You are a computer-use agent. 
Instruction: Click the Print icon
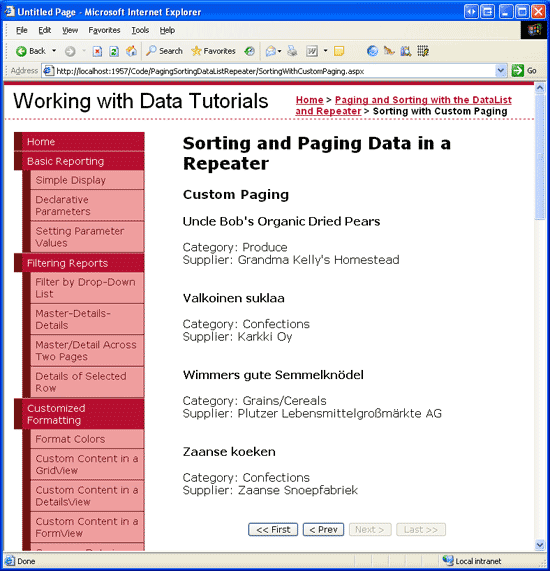(x=292, y=51)
